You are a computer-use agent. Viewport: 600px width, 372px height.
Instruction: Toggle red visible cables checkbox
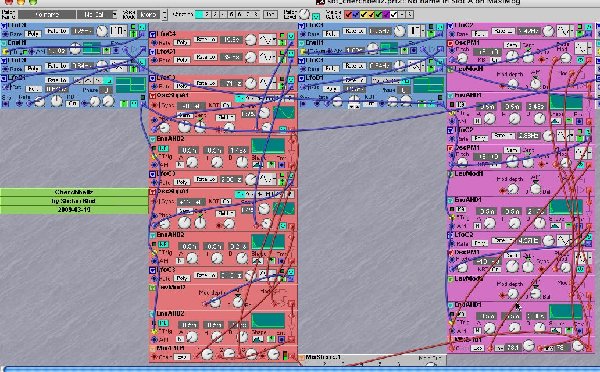tap(348, 15)
